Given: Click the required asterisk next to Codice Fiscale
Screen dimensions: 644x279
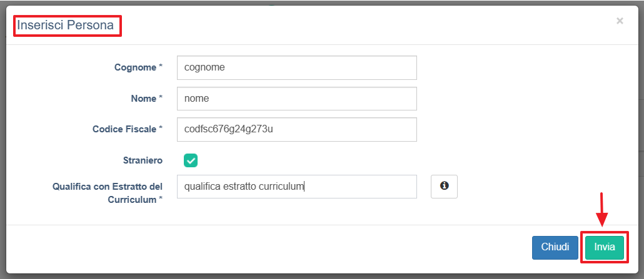Looking at the screenshot, I should (x=161, y=129).
